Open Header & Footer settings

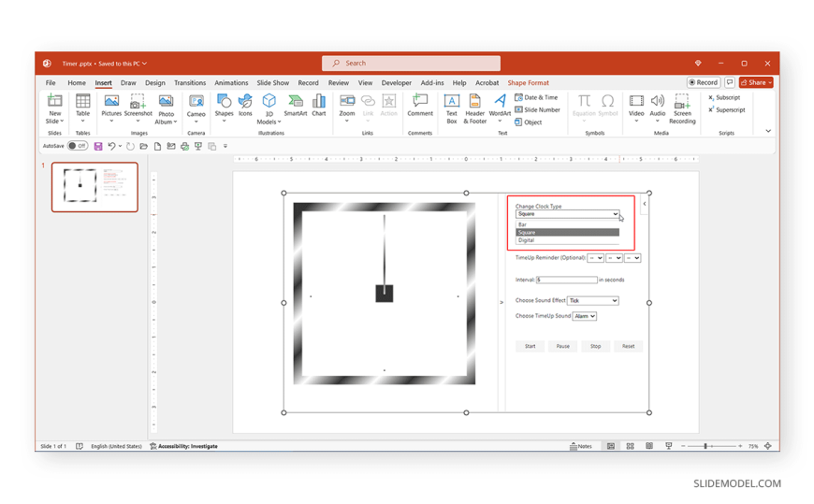[x=474, y=109]
